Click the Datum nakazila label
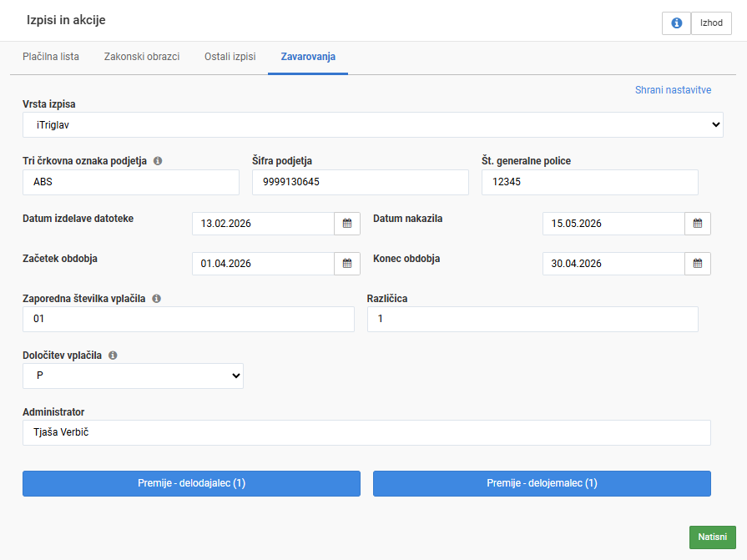Image resolution: width=747 pixels, height=560 pixels. [x=408, y=219]
